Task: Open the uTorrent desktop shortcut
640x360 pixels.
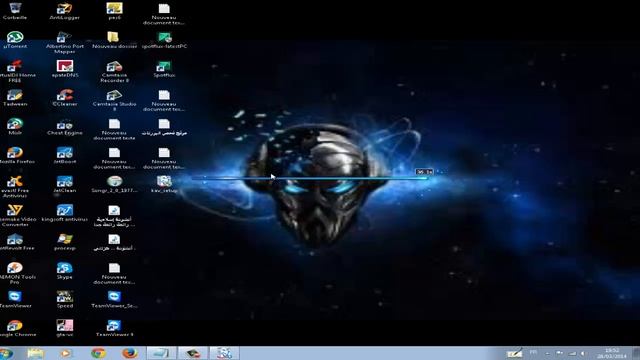Action: pos(15,40)
